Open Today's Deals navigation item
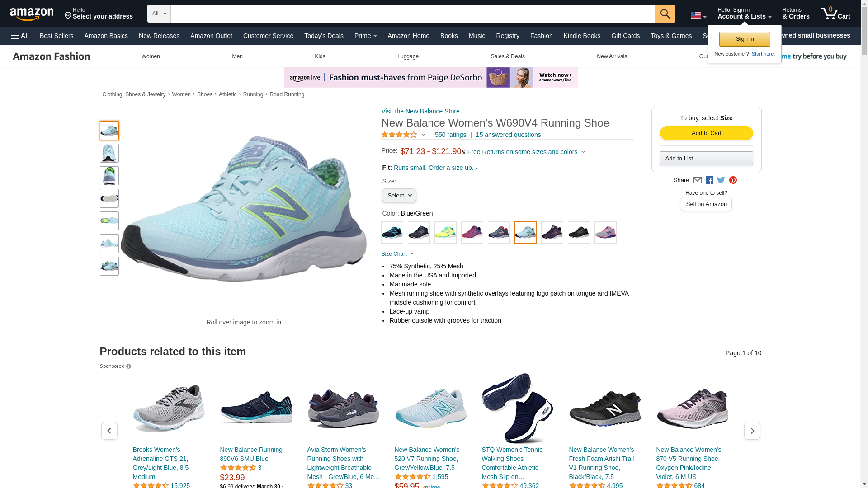Screen dimensions: 868x488 [324, 36]
